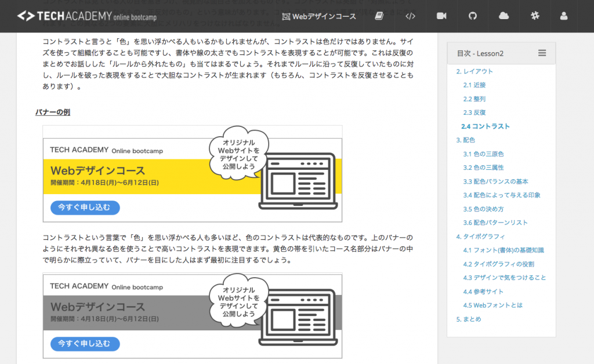This screenshot has width=594, height=364.
Task: Click the textbook icon in navbar
Action: tap(379, 16)
